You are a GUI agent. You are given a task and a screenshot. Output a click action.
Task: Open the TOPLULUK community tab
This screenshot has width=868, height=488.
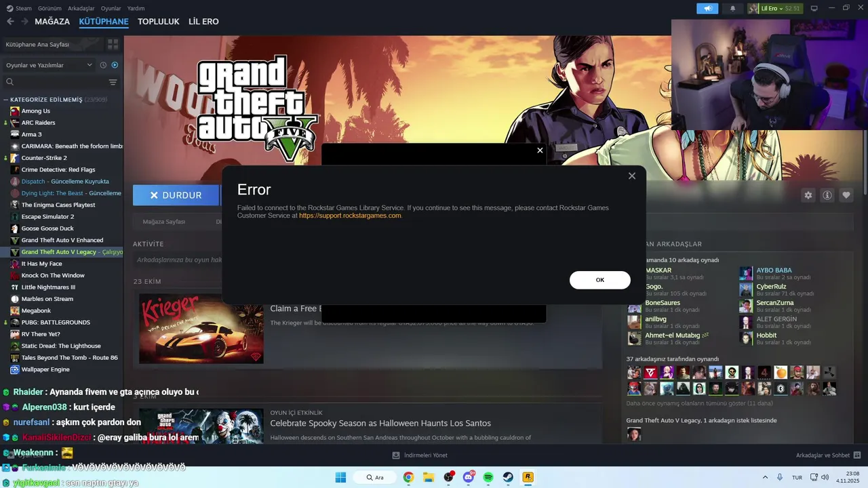(159, 22)
